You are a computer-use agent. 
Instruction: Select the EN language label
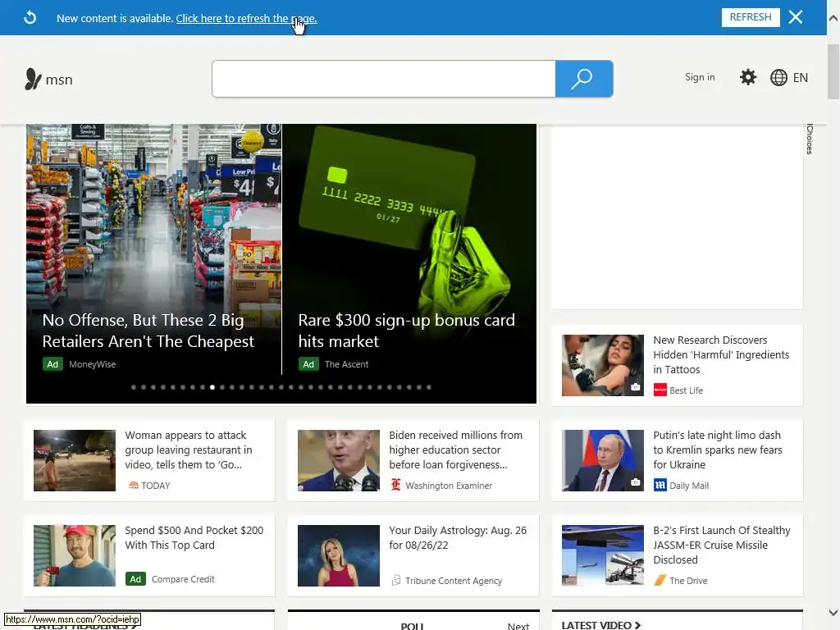(x=801, y=78)
